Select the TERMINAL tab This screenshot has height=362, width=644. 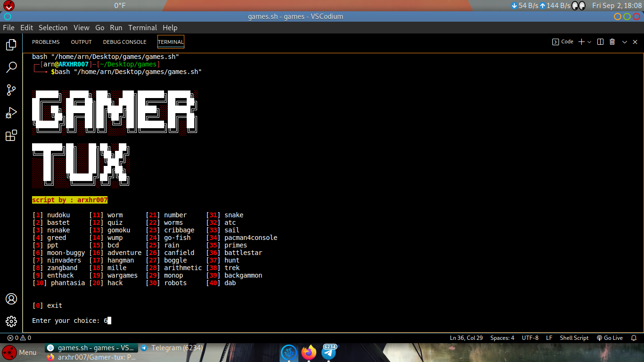coord(171,42)
